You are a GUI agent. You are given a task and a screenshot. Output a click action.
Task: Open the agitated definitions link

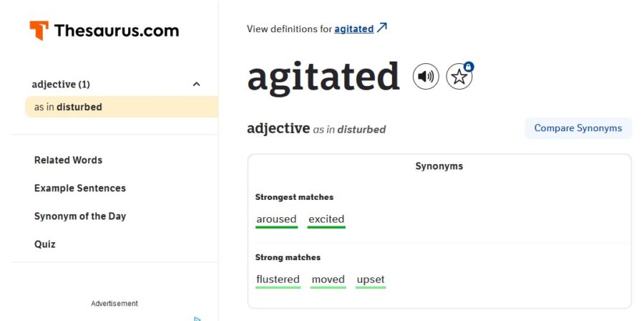click(x=354, y=29)
